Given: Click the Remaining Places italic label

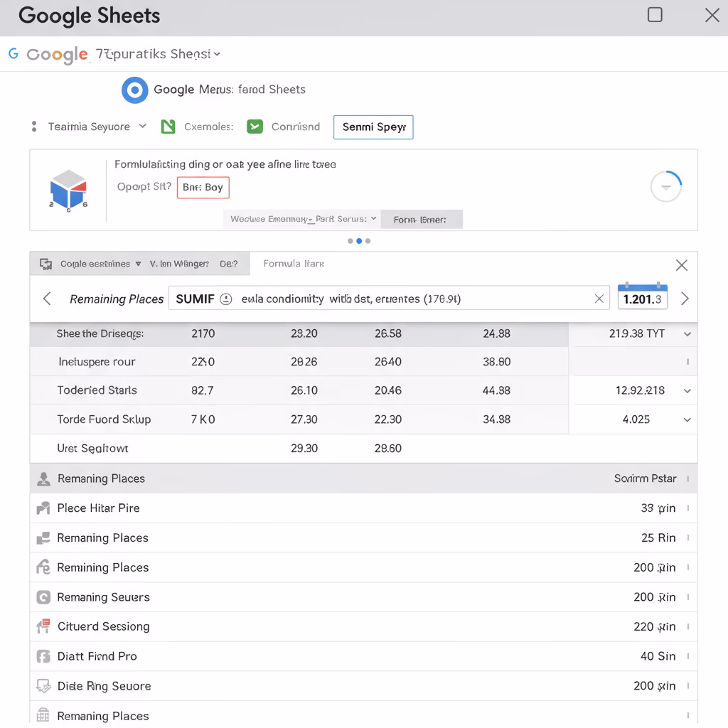Looking at the screenshot, I should point(117,299).
